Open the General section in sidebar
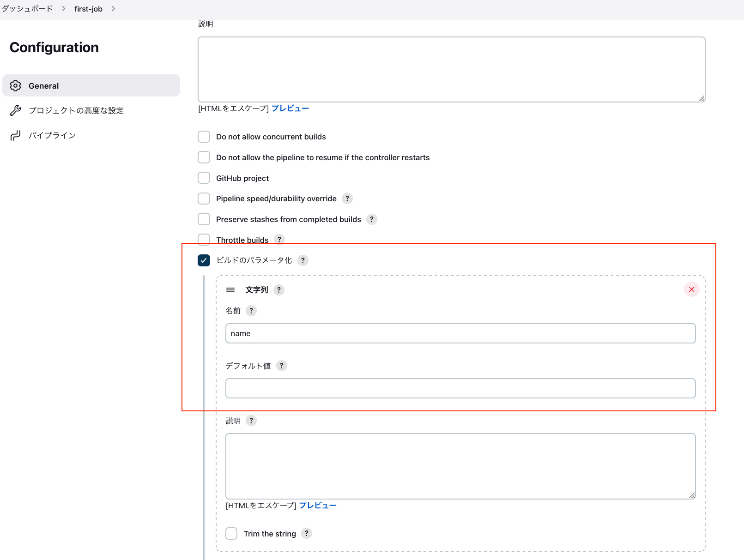Screen dimensions: 744x560 [91, 85]
